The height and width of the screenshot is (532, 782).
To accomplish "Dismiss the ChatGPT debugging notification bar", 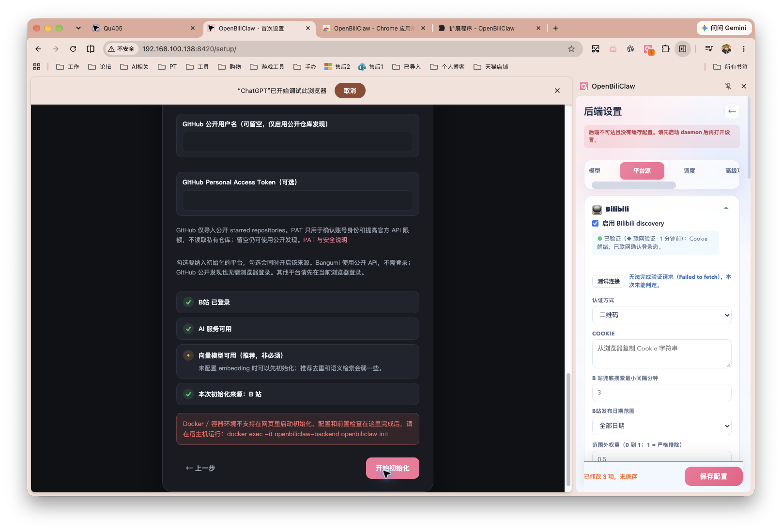I will tap(557, 91).
